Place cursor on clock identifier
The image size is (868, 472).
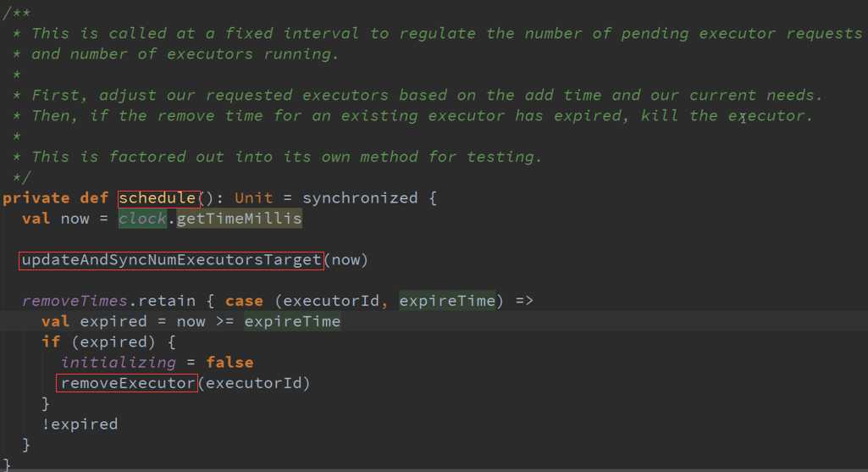coord(142,219)
